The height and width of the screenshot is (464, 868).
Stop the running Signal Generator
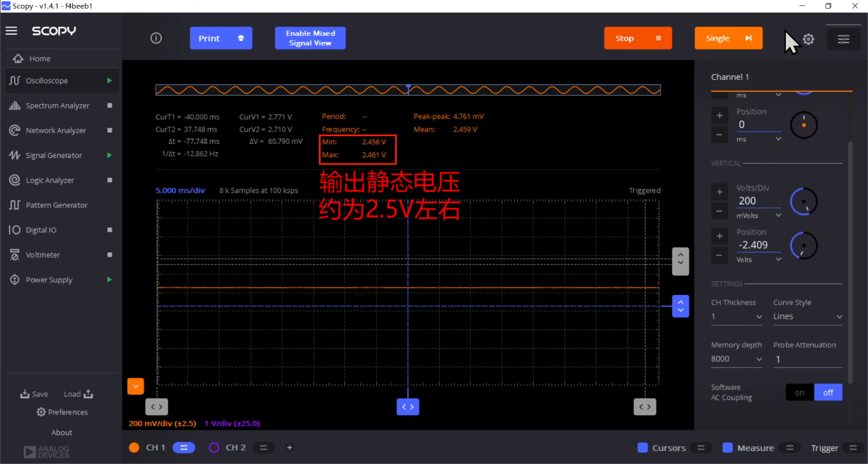[x=109, y=155]
